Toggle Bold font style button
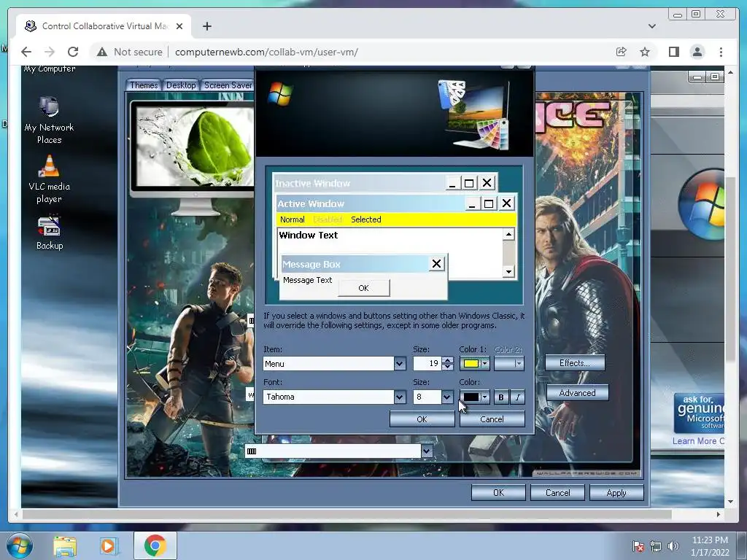 click(500, 397)
